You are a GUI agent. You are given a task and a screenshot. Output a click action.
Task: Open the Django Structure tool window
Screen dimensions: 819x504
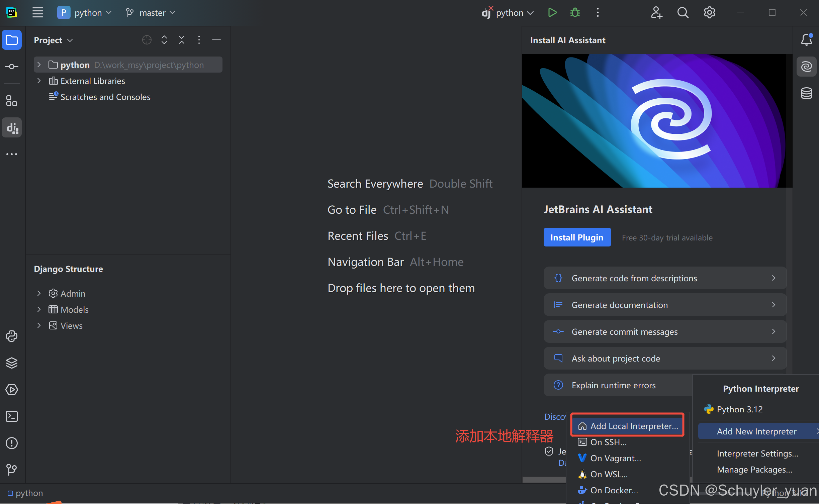pyautogui.click(x=12, y=127)
